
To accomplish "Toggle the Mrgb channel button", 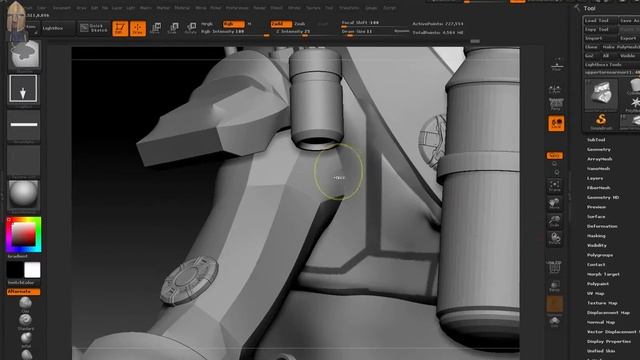I will point(207,24).
